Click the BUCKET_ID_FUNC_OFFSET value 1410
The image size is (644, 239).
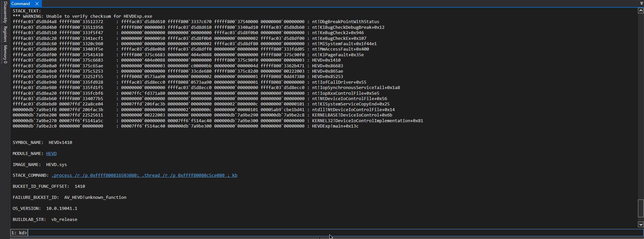[80, 186]
